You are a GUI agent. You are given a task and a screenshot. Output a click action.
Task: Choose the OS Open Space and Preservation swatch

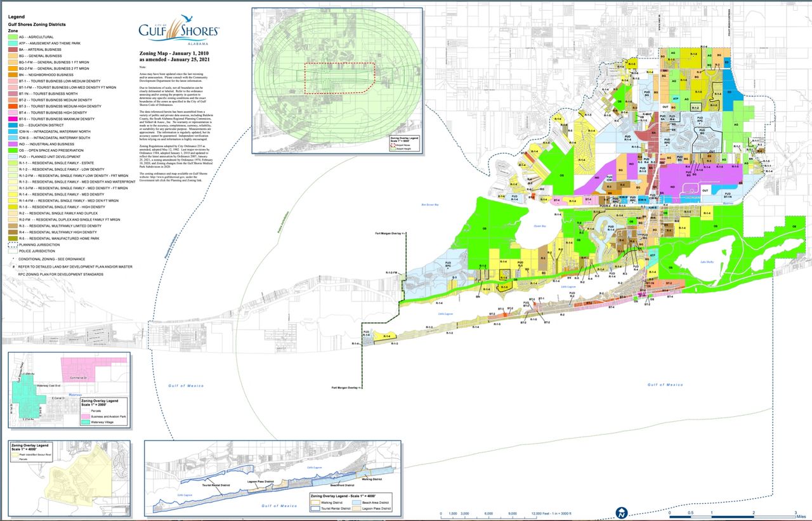pos(12,150)
